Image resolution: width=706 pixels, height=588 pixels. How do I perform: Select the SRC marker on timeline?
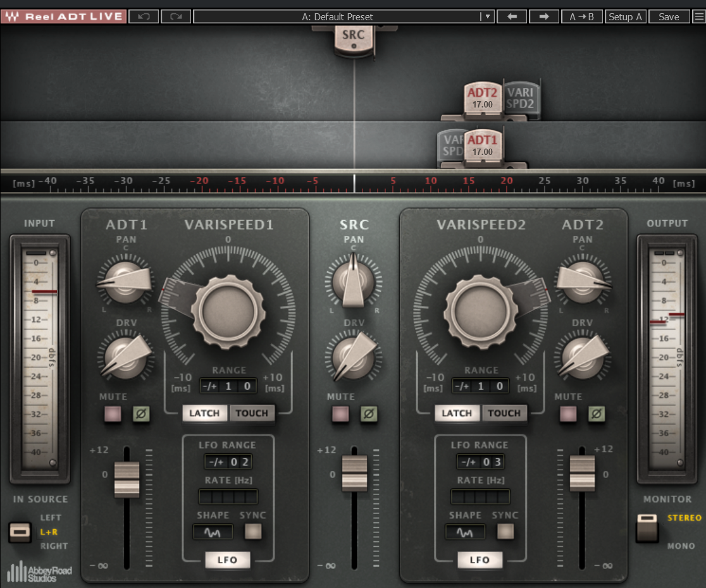(x=354, y=40)
